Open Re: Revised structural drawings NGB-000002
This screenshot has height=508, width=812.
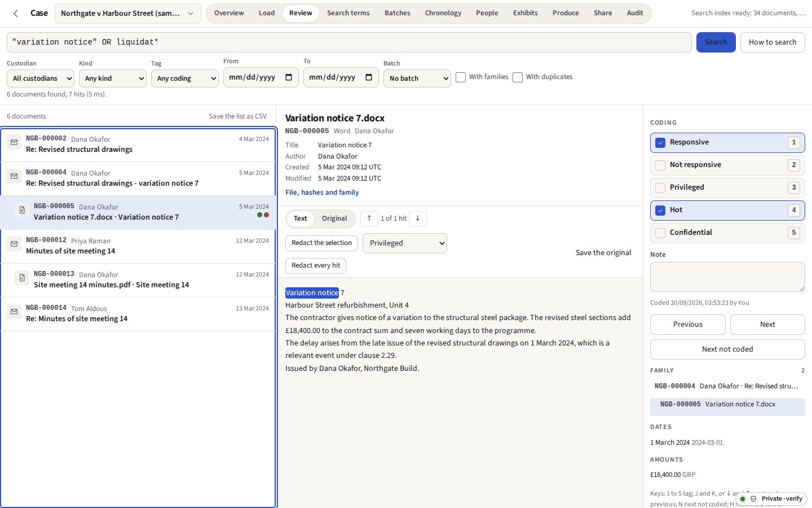click(138, 144)
